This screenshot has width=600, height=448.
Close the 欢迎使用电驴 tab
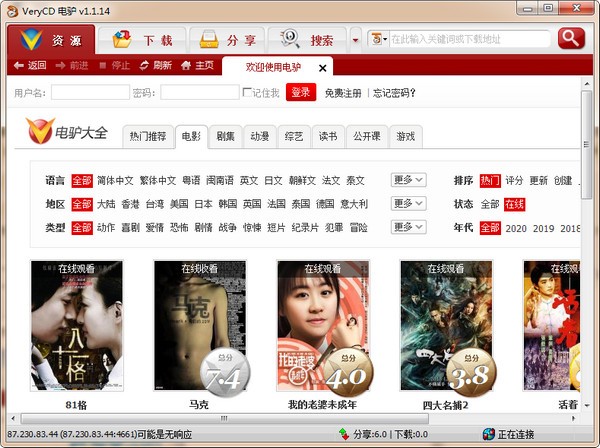coord(322,68)
